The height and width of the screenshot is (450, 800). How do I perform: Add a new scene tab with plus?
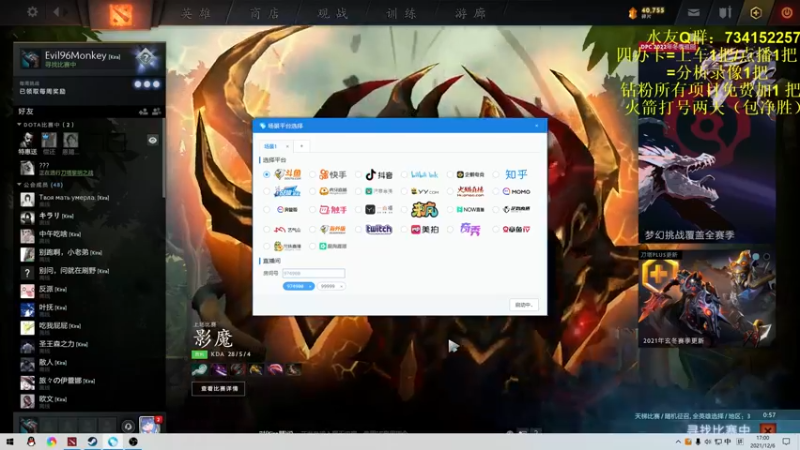(x=302, y=146)
